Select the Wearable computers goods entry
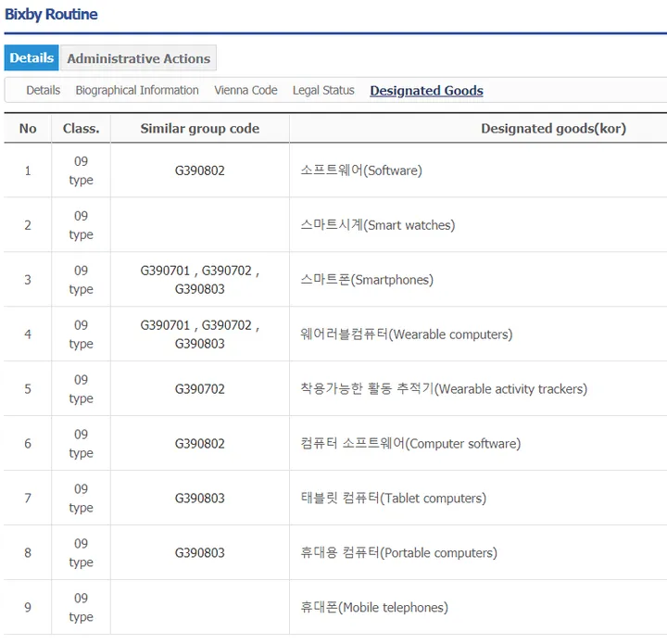 [x=407, y=335]
